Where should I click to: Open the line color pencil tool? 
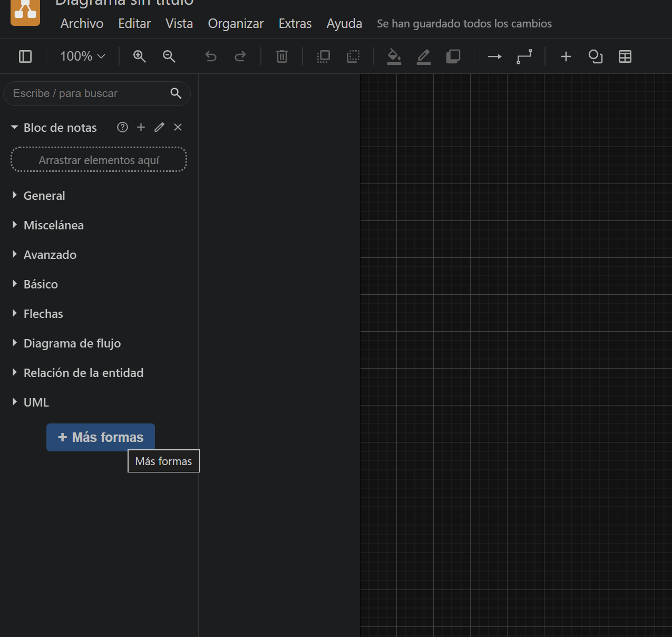click(424, 56)
